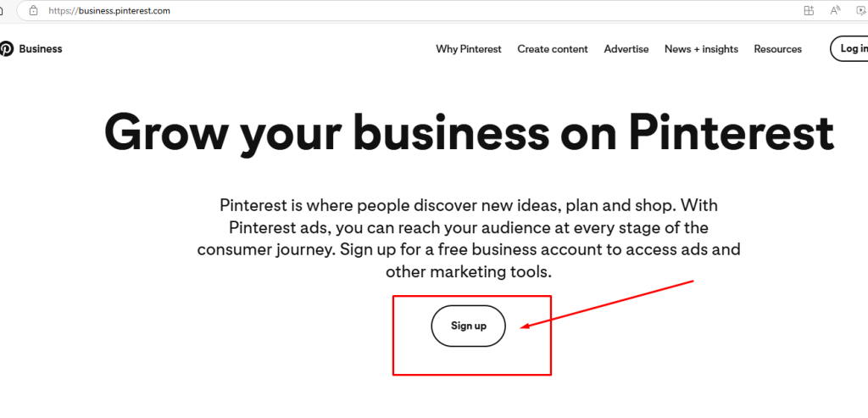Click the Sign up button
Viewport: 868px width, 418px height.
[468, 326]
